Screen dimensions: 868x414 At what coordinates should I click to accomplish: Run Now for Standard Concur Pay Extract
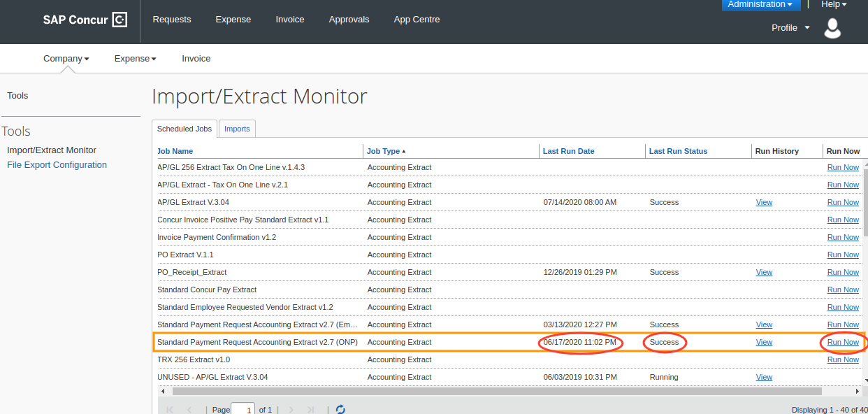pos(843,290)
